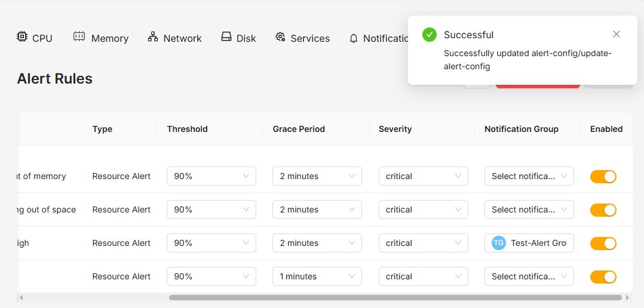Dismiss the Successful notification with X
This screenshot has width=644, height=308.
point(616,35)
